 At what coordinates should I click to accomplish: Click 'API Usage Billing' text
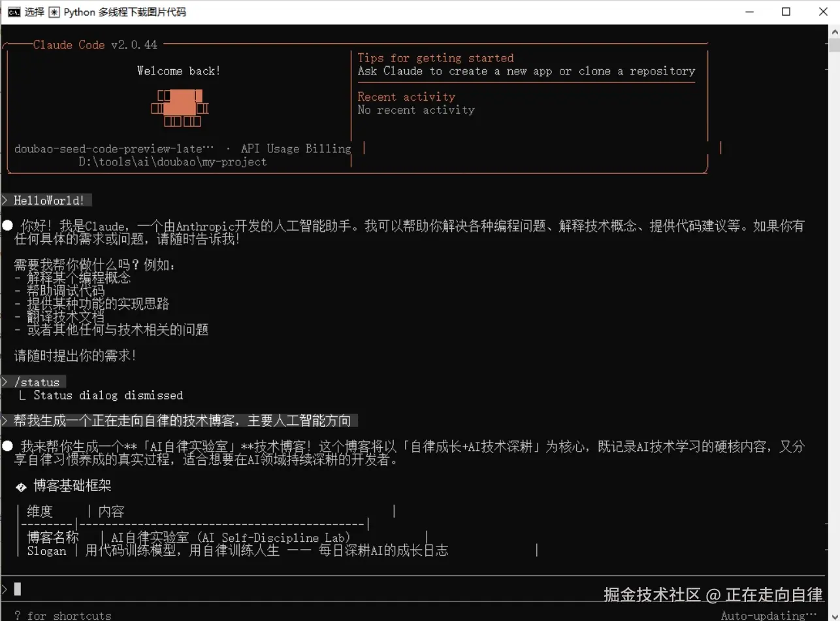coord(296,148)
